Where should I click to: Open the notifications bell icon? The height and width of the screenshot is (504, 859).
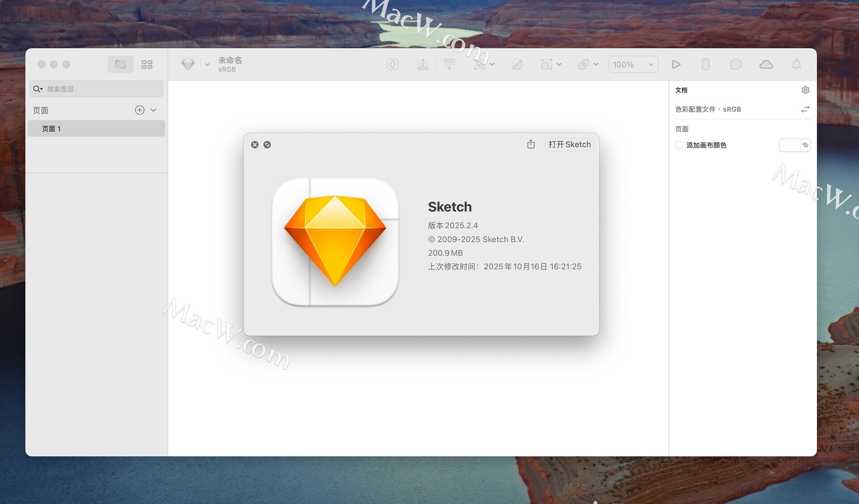(796, 64)
